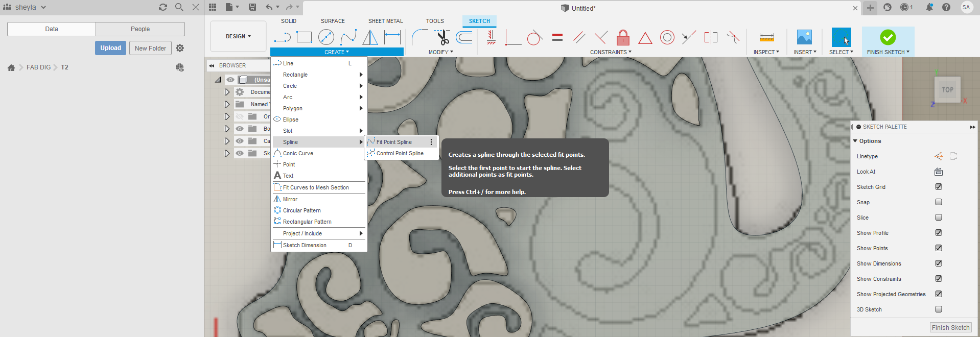Open the notifications bell icon

[x=929, y=7]
